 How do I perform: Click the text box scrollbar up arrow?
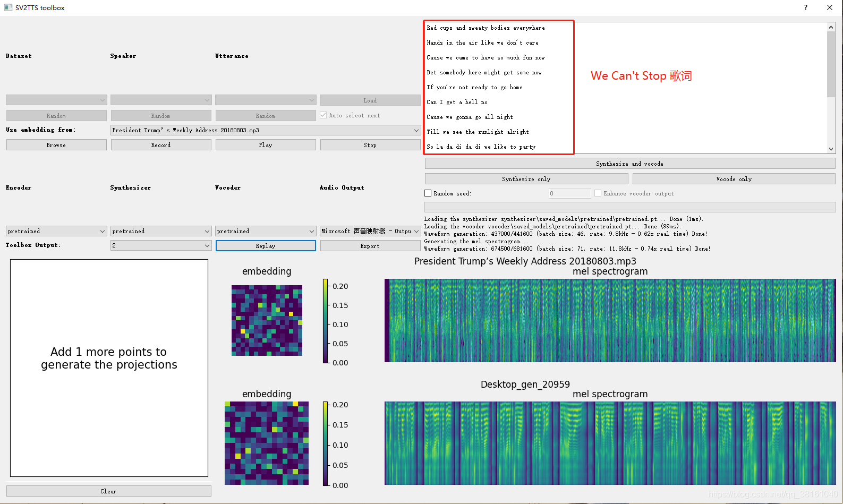point(831,27)
